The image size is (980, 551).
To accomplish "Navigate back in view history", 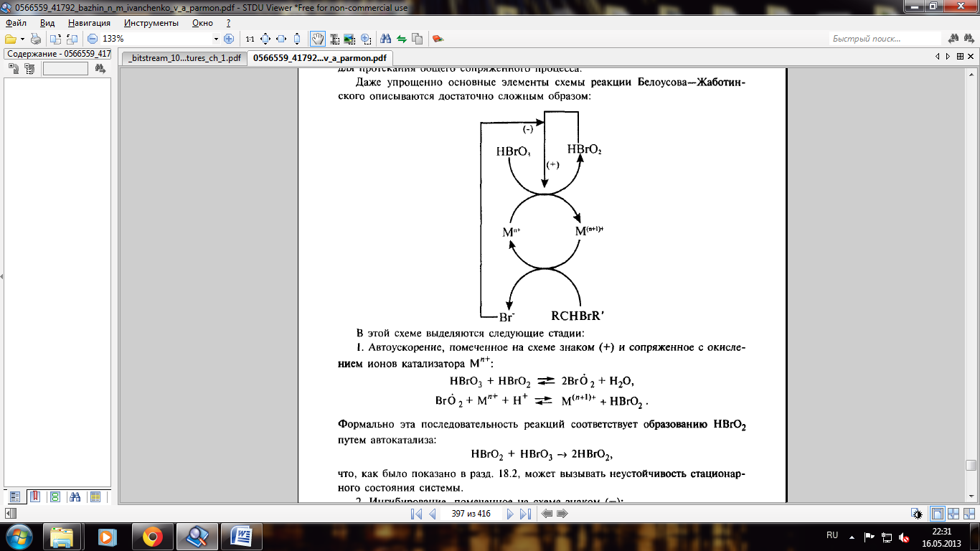I will click(x=547, y=514).
